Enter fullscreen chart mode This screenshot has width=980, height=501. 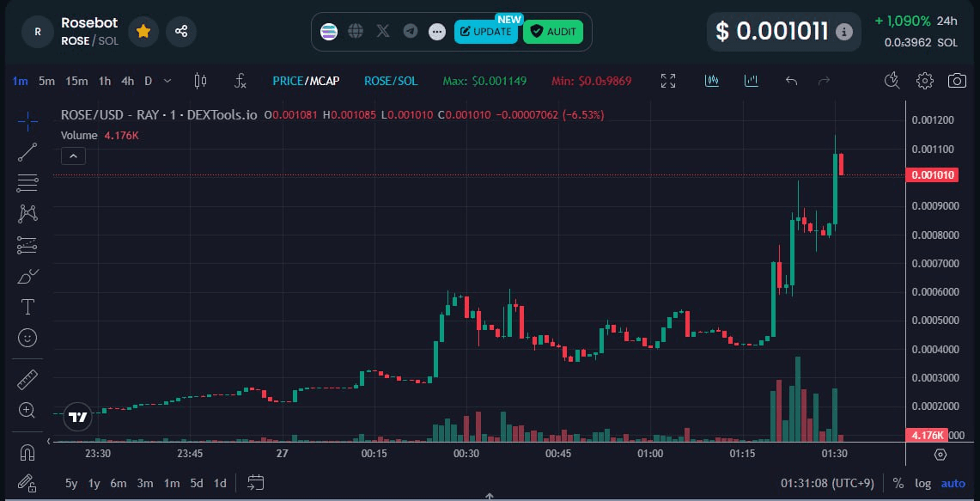668,81
